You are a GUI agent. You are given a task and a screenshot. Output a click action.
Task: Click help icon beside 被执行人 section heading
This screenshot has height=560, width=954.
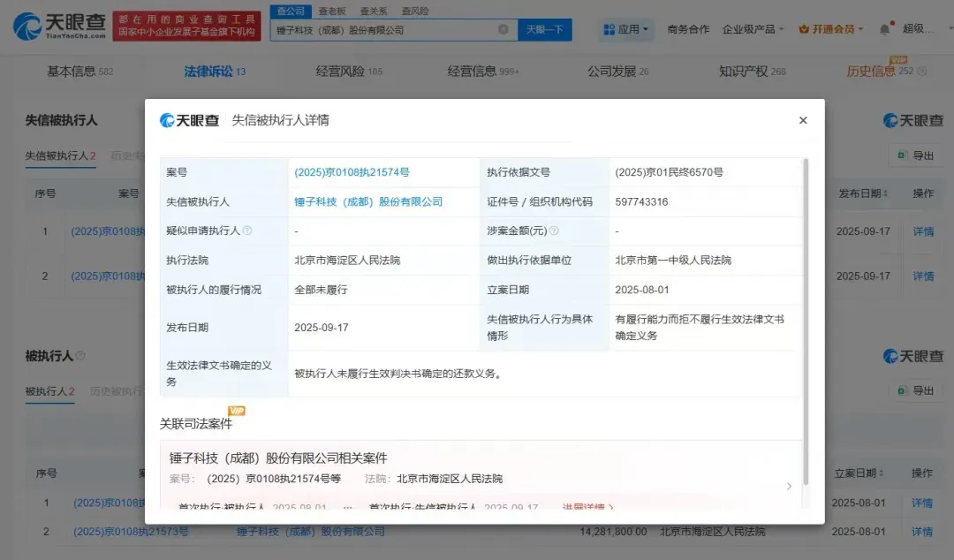tap(80, 356)
